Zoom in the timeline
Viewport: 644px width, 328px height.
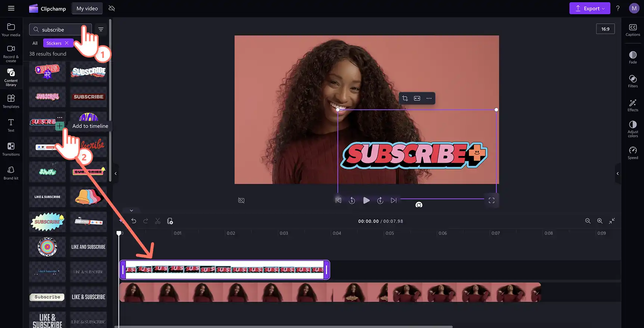(x=600, y=221)
